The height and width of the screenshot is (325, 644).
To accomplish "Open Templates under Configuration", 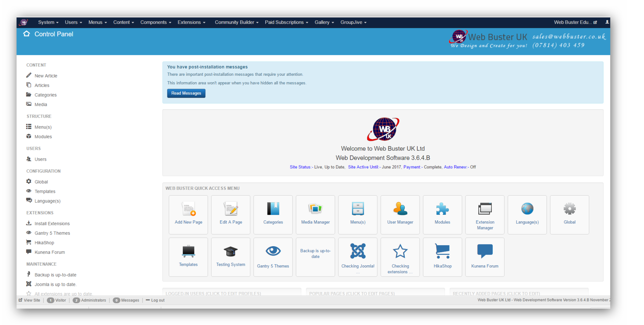I will pos(45,191).
